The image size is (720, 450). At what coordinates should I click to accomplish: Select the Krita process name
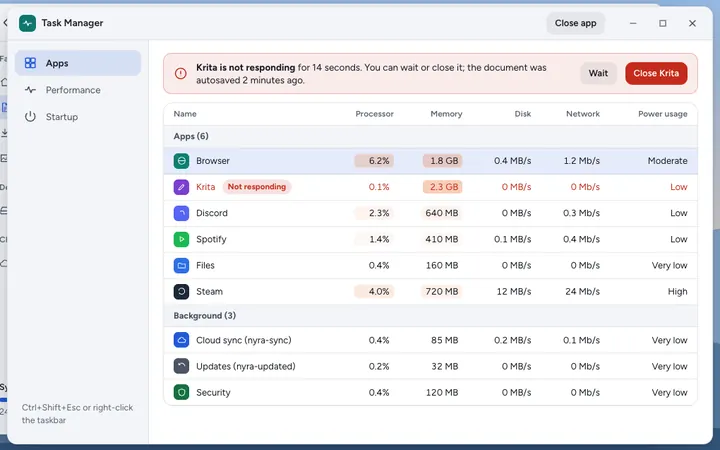pos(205,187)
